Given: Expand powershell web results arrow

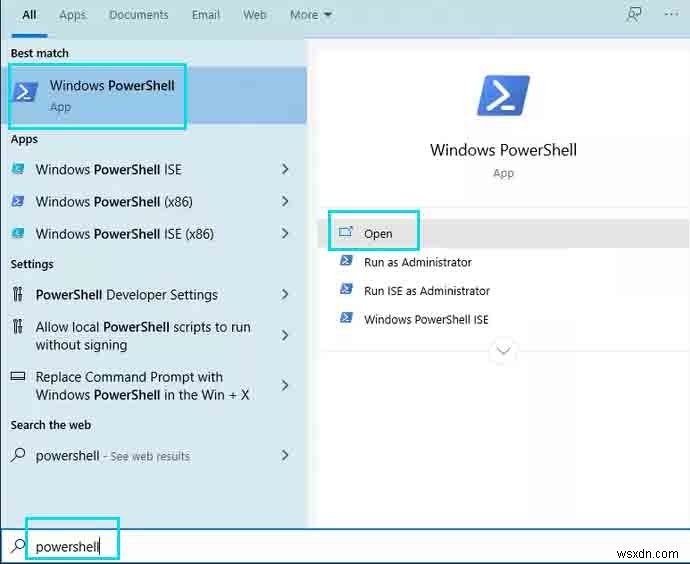Looking at the screenshot, I should [285, 455].
